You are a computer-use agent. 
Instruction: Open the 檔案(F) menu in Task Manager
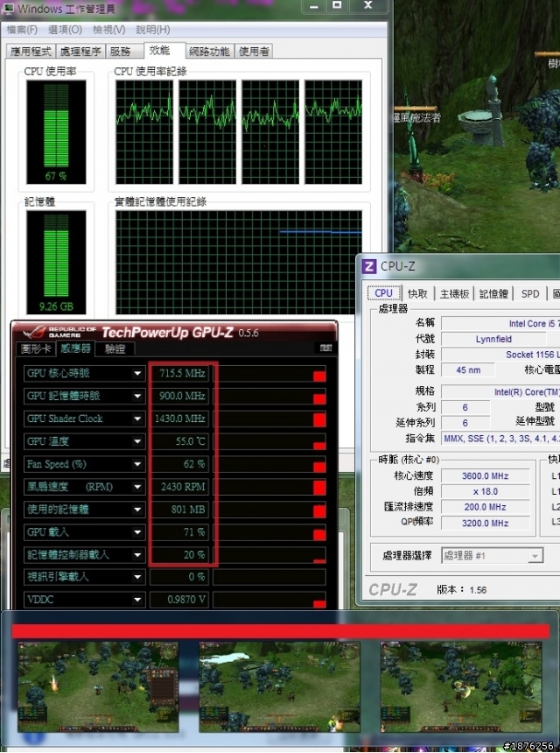click(x=22, y=30)
